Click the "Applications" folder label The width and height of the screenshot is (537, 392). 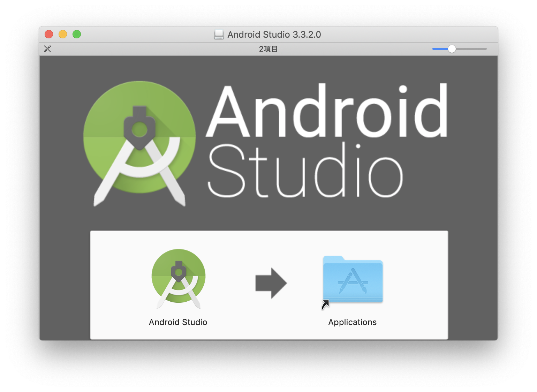[353, 322]
